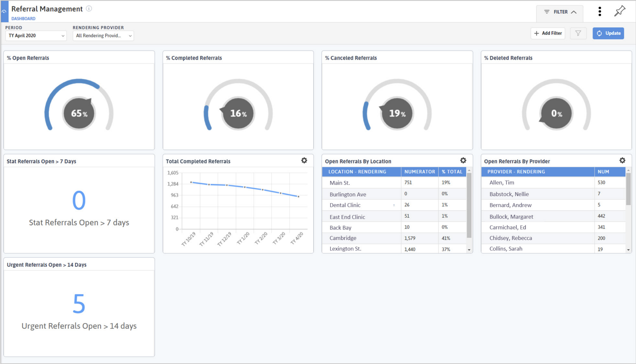Pin the dashboard with the pin icon
The image size is (636, 364).
point(620,11)
